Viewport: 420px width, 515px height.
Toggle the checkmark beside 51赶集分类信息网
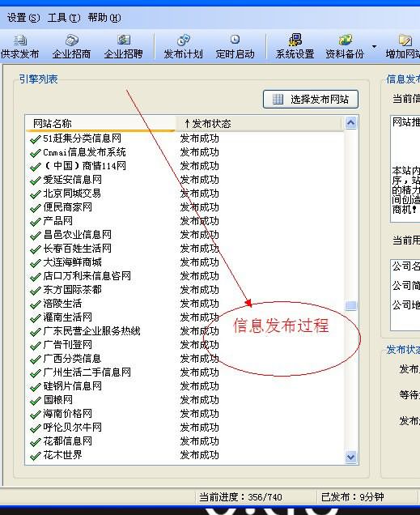35,139
